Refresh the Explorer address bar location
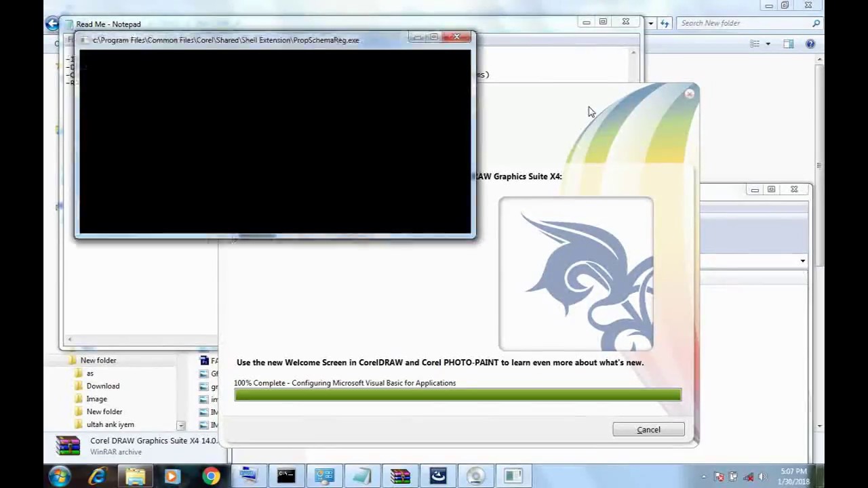The image size is (868, 488). coord(665,23)
